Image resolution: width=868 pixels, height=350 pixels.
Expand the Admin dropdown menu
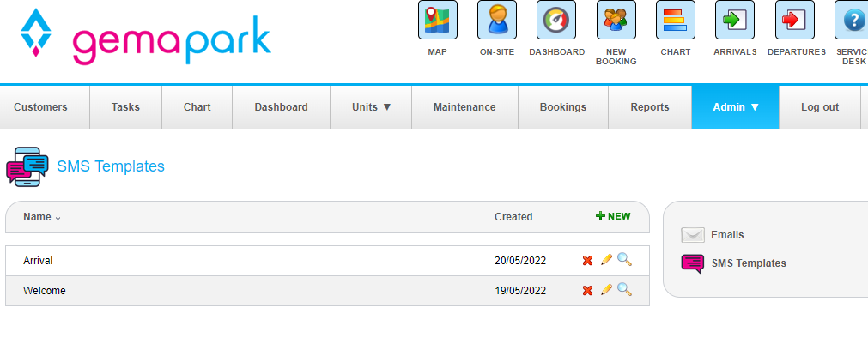tap(735, 107)
